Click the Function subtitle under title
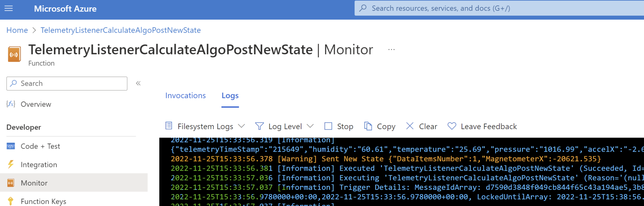The height and width of the screenshot is (206, 644). click(42, 63)
